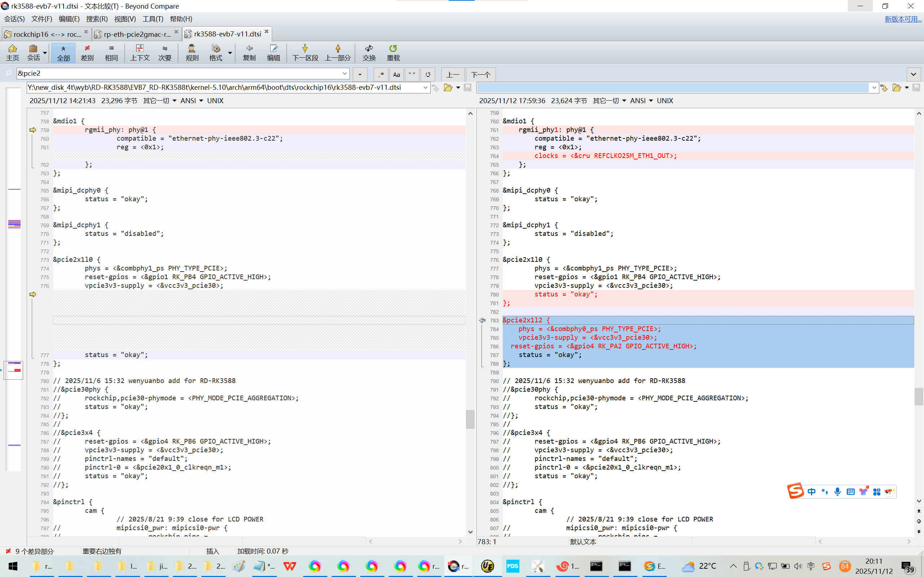Switch to rp-eth-pcie2gmac tab
The height and width of the screenshot is (577, 924).
137,34
